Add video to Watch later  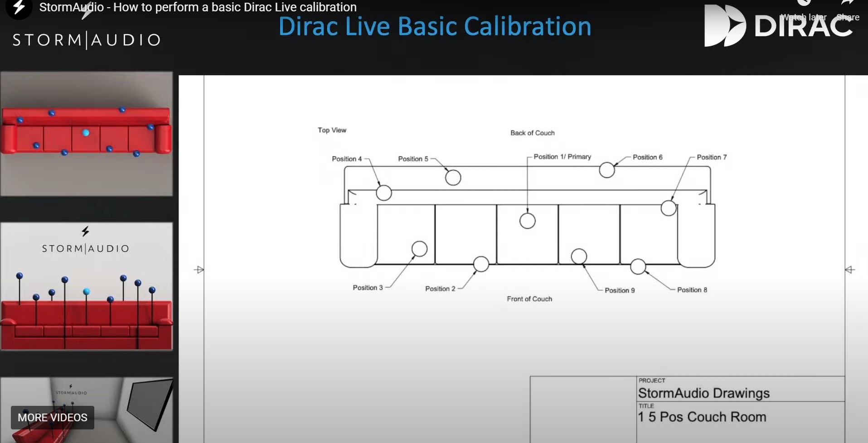(804, 11)
